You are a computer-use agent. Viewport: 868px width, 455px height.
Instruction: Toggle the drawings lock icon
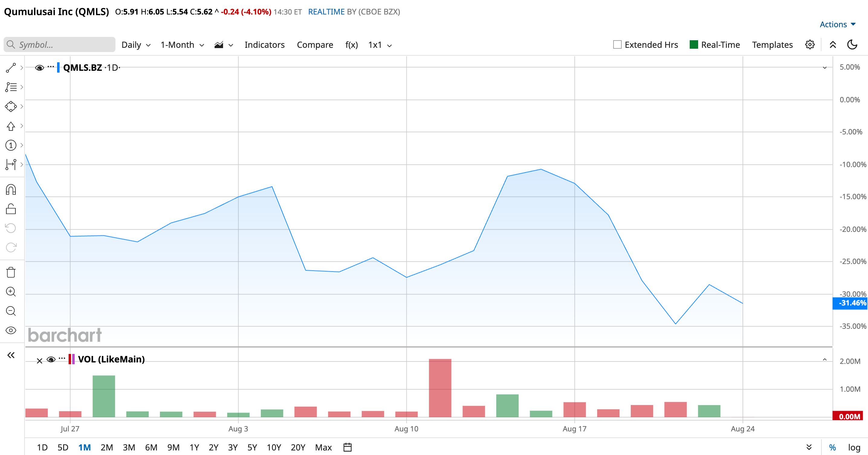pos(11,209)
